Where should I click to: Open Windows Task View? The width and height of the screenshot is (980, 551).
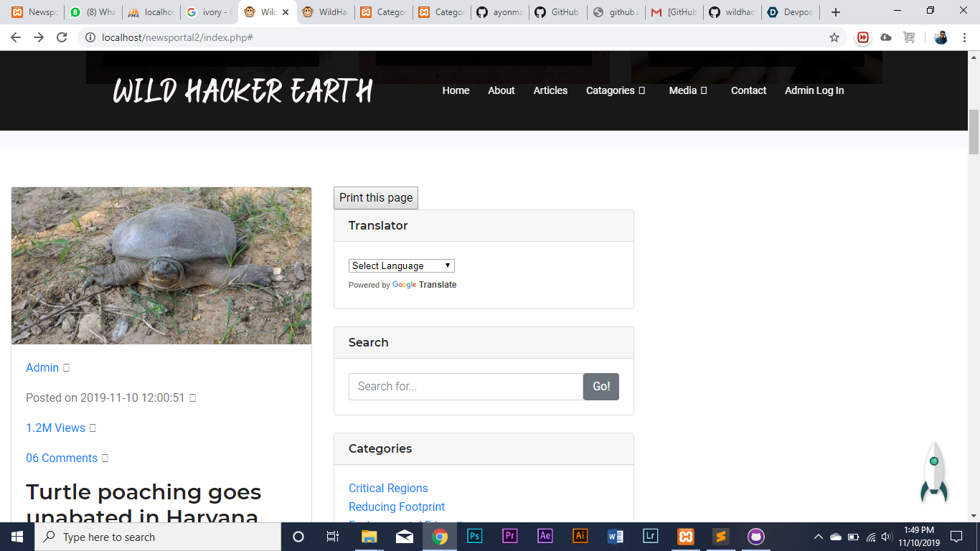(333, 537)
